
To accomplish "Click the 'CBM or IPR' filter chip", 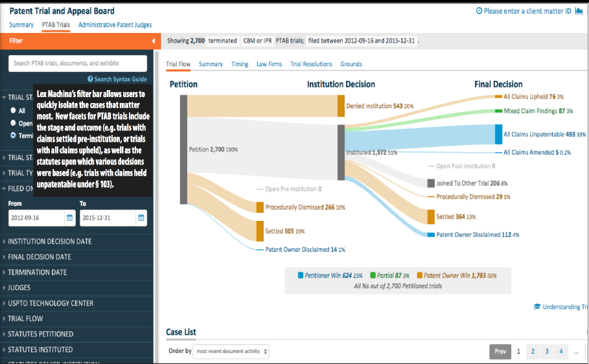I will [257, 41].
